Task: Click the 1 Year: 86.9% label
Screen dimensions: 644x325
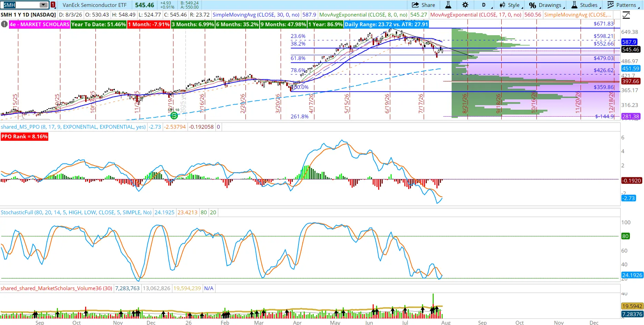Action: [x=325, y=24]
